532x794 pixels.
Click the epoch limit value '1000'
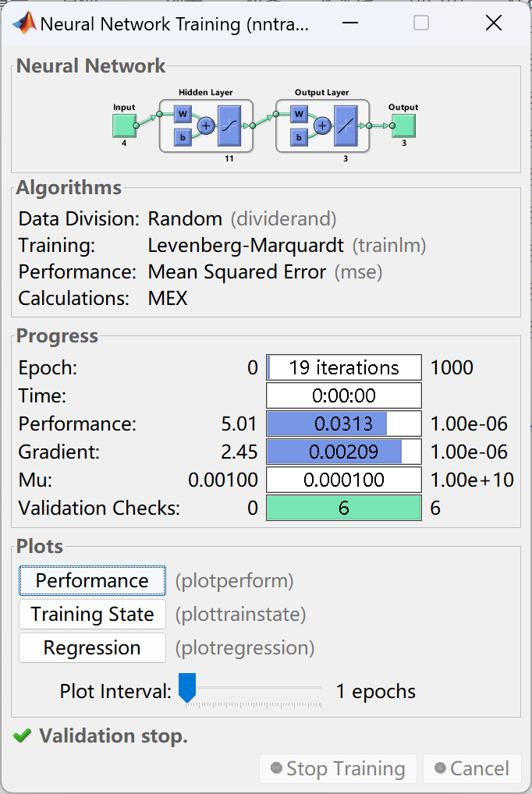452,367
